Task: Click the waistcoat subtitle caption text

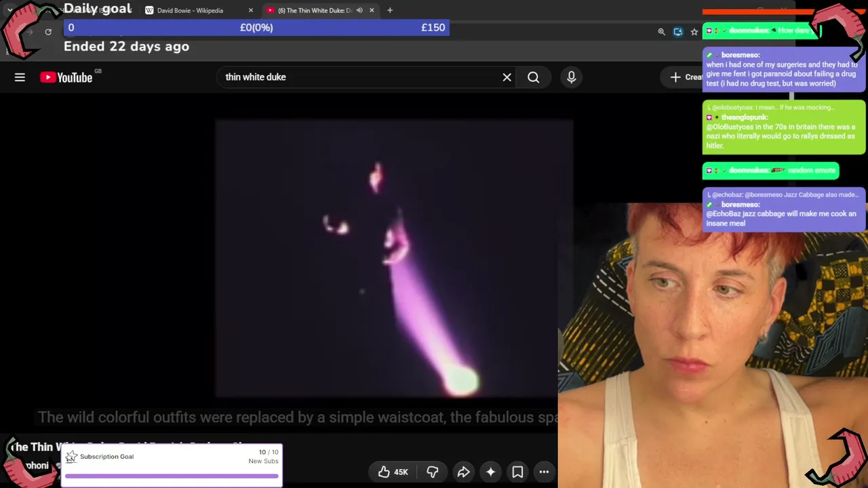Action: pyautogui.click(x=298, y=418)
